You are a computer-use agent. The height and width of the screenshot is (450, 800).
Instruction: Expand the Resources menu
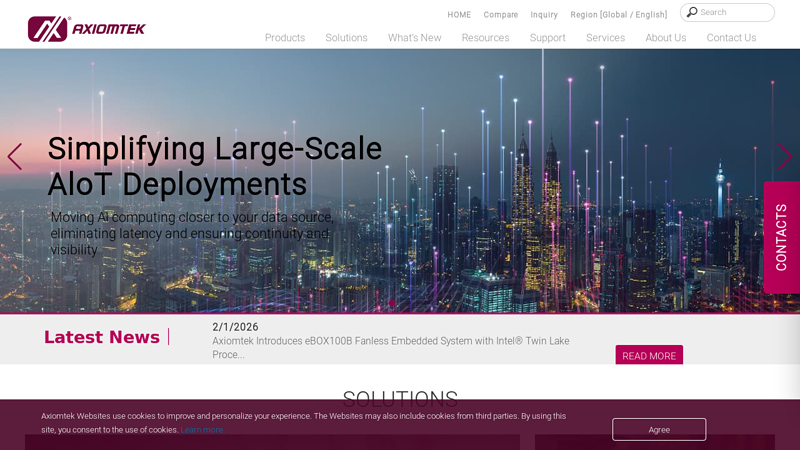tap(485, 38)
